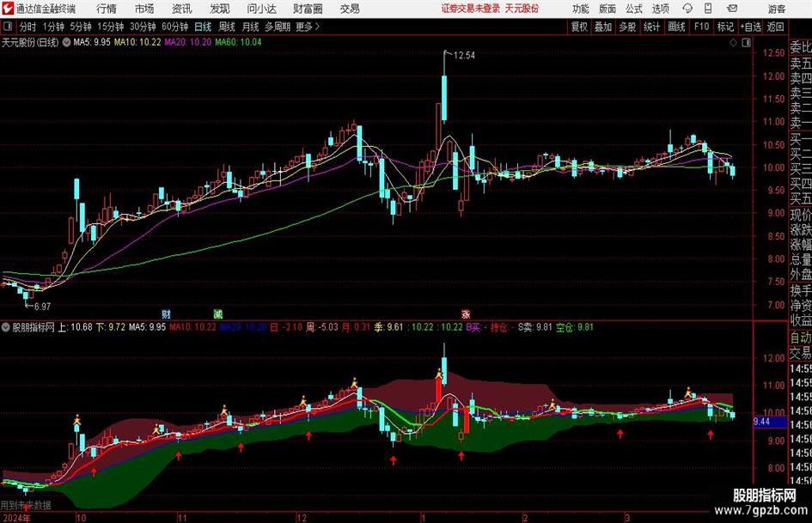812x523 pixels.
Task: Open the 交易 menu
Action: pyautogui.click(x=350, y=9)
